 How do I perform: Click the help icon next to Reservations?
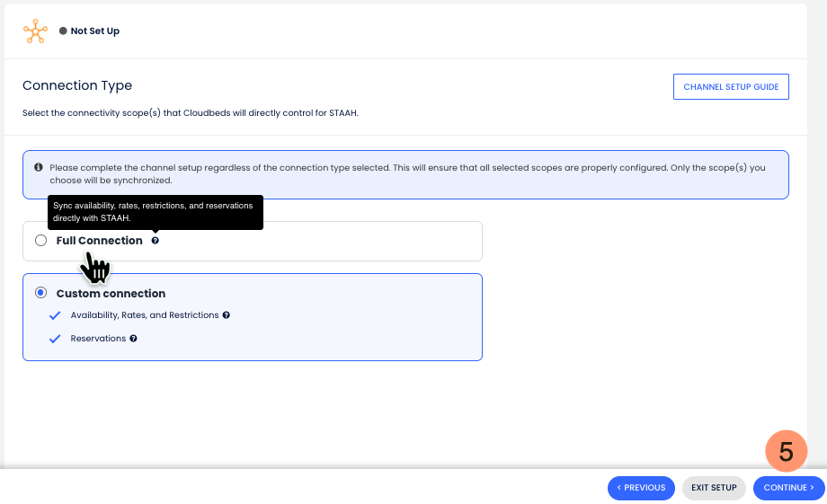coord(134,339)
